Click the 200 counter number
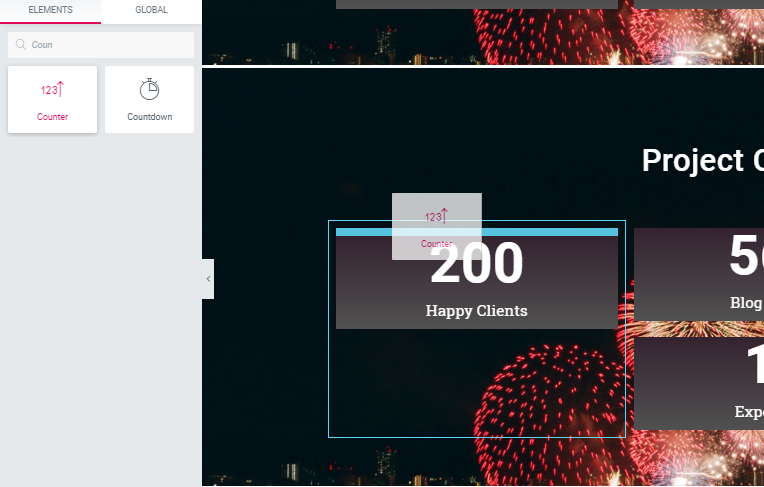 (477, 264)
